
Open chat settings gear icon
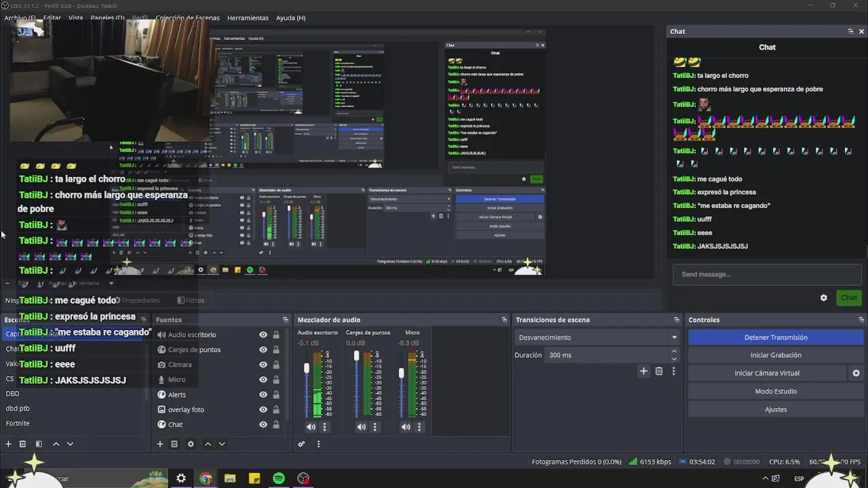click(x=824, y=298)
